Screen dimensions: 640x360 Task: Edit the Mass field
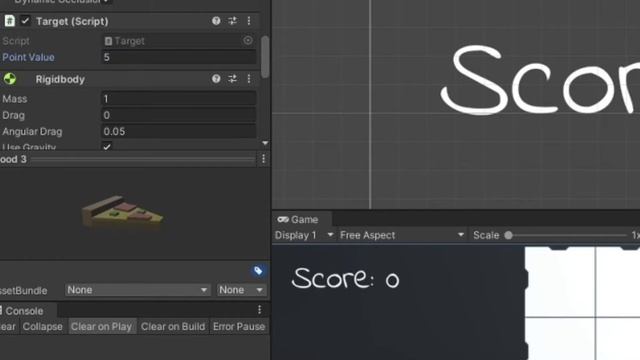pos(178,98)
